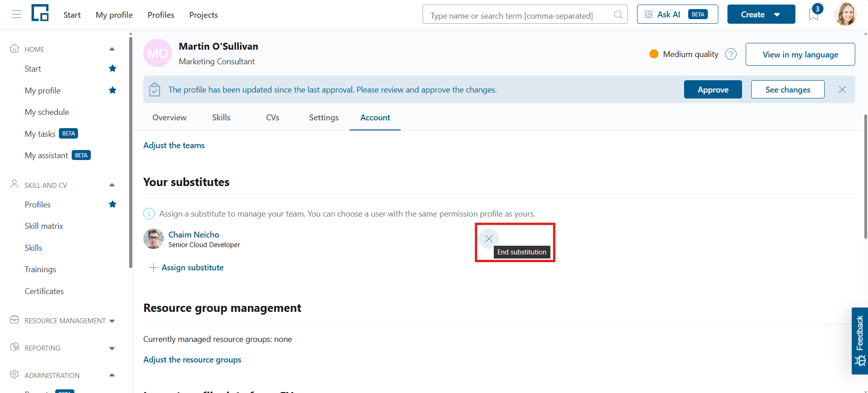868x393 pixels.
Task: Click the Approve button
Action: 713,89
